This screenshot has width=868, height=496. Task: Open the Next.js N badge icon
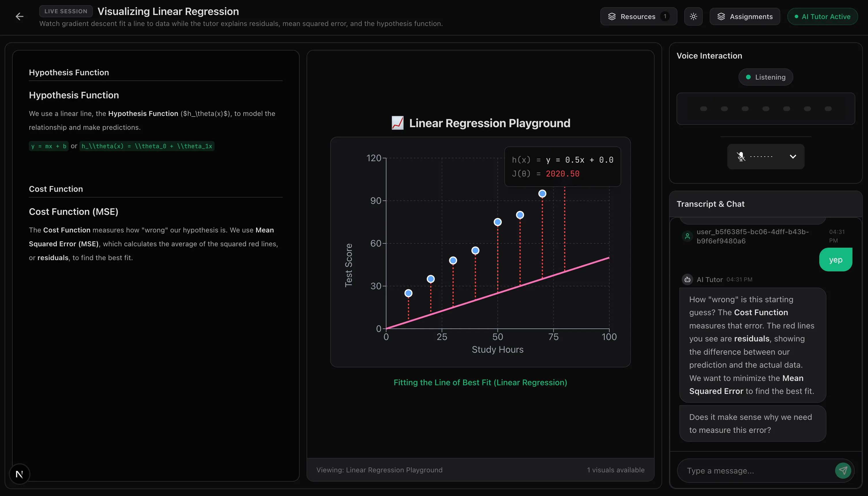(19, 474)
